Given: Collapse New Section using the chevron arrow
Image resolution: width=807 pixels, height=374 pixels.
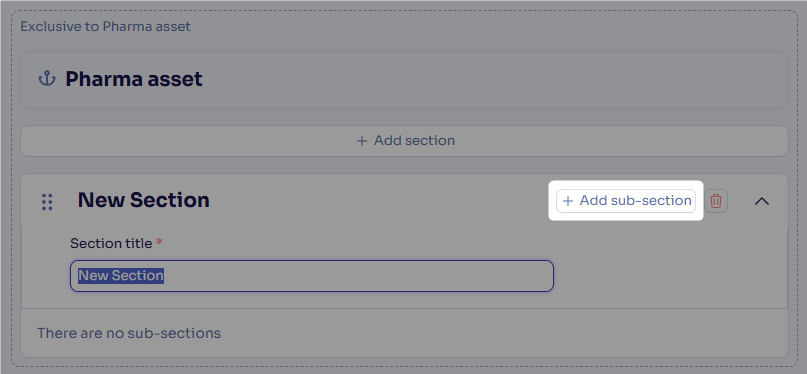Looking at the screenshot, I should coord(762,201).
